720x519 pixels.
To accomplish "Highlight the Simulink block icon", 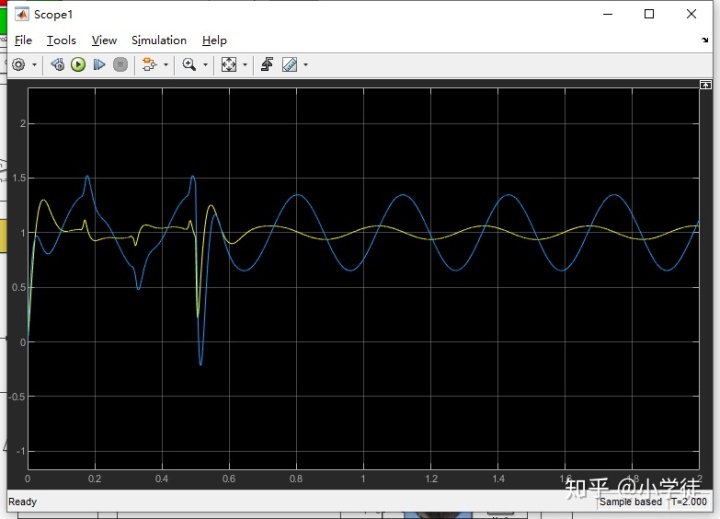I will click(x=149, y=65).
